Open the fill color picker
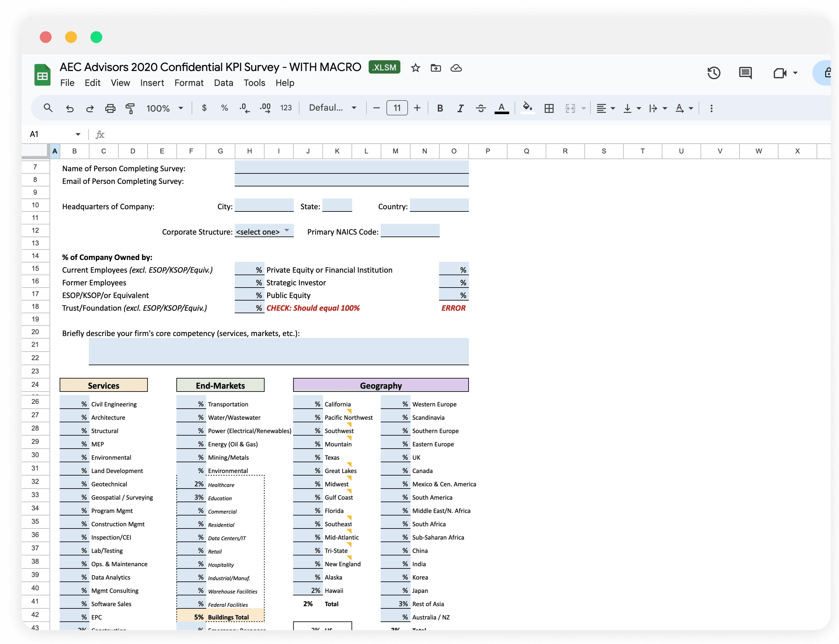The height and width of the screenshot is (644, 839). (527, 108)
